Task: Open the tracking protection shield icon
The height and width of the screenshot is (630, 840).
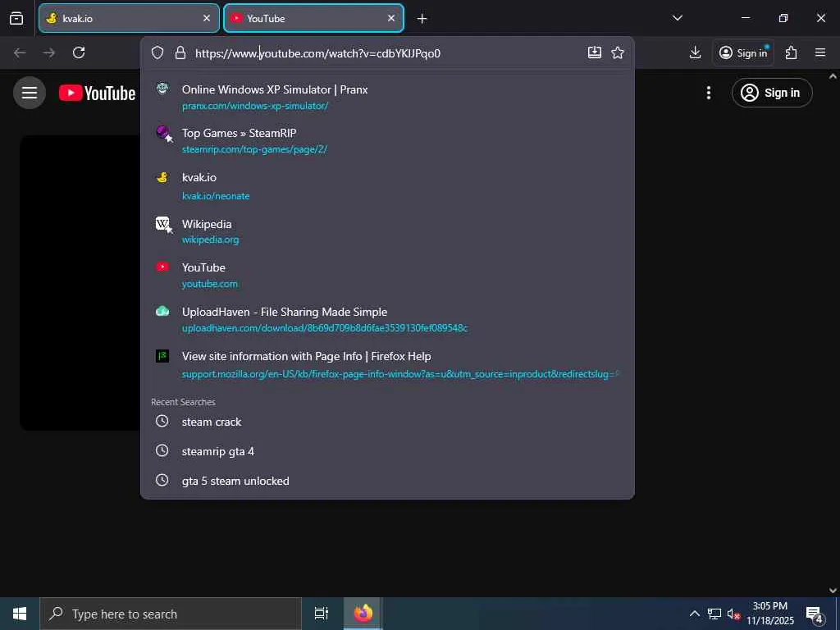Action: 157,52
